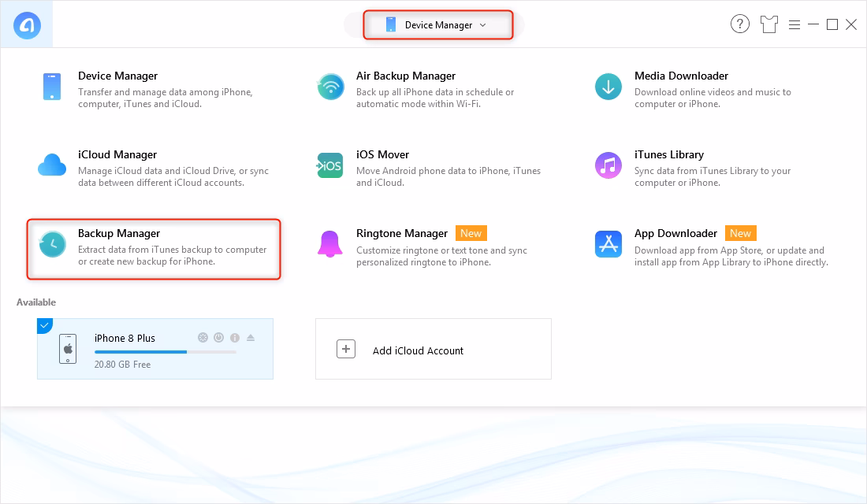This screenshot has width=867, height=504.
Task: Click the Device Manager phone tile icon
Action: tap(52, 87)
